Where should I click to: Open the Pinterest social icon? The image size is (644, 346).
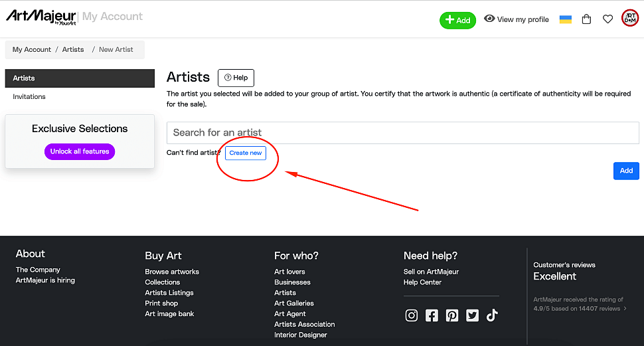[x=452, y=315]
